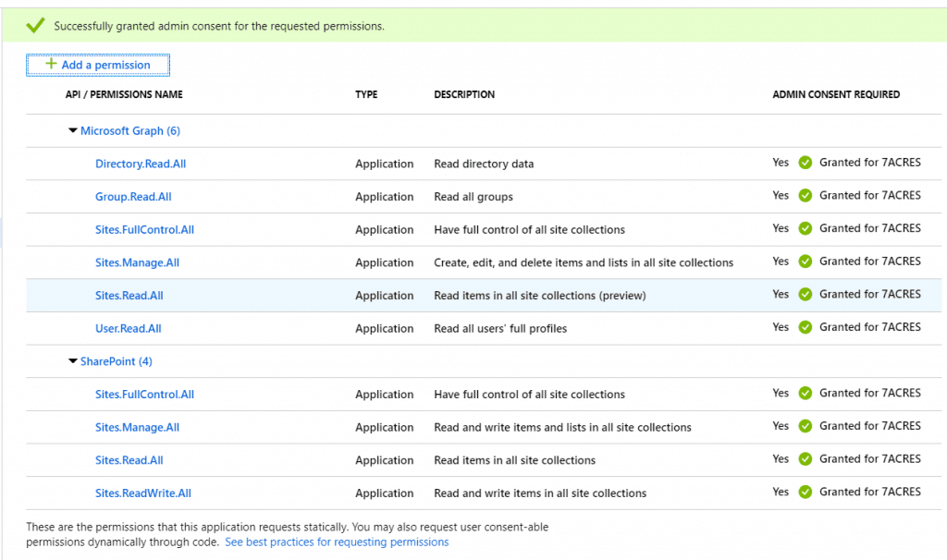Click granted checkmark icon for User.Read.All

pos(805,327)
